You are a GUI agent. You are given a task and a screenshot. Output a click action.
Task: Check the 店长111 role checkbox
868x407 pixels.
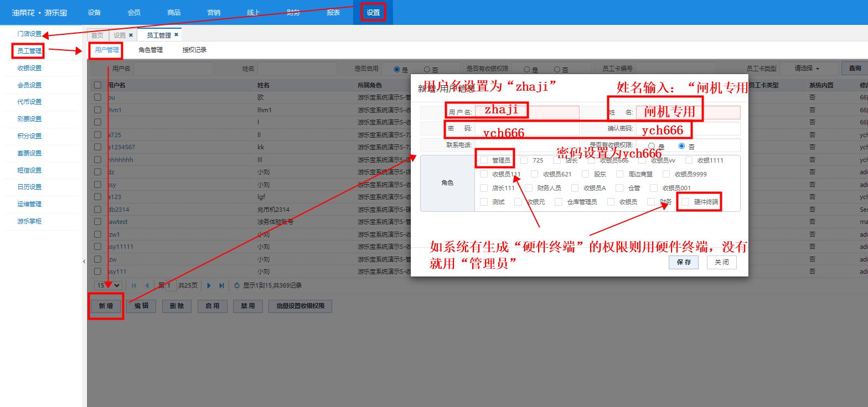coord(484,188)
